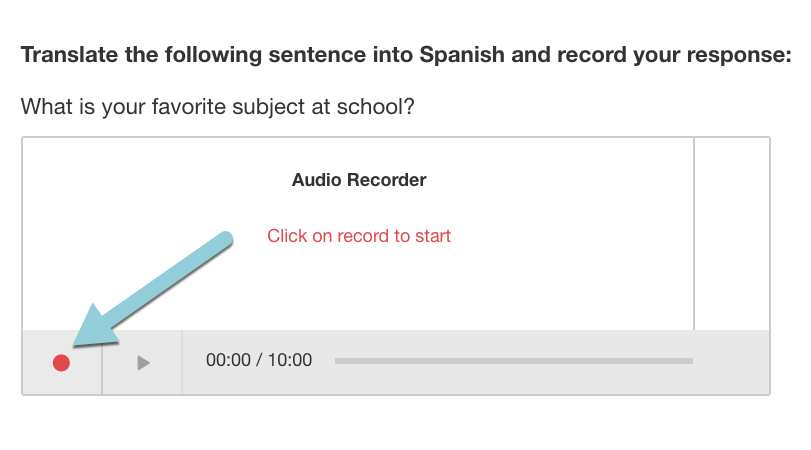Click the blue arrow annotation's tail

click(224, 240)
